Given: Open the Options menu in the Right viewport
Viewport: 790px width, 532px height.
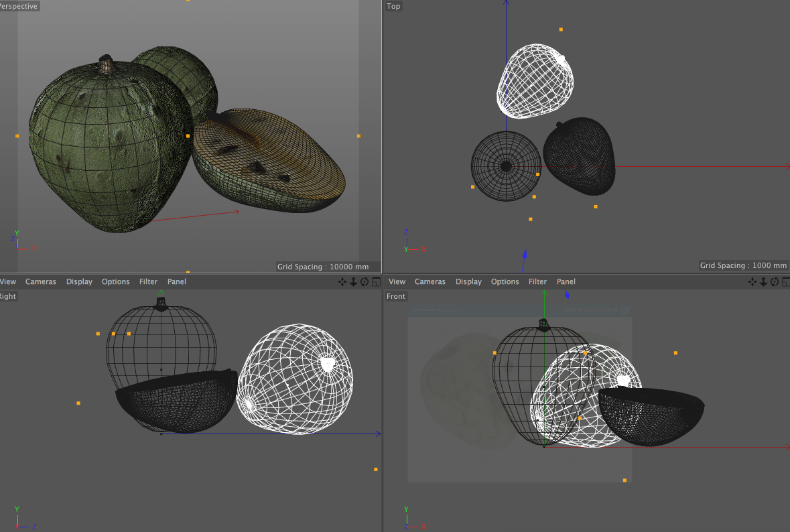Looking at the screenshot, I should (115, 282).
